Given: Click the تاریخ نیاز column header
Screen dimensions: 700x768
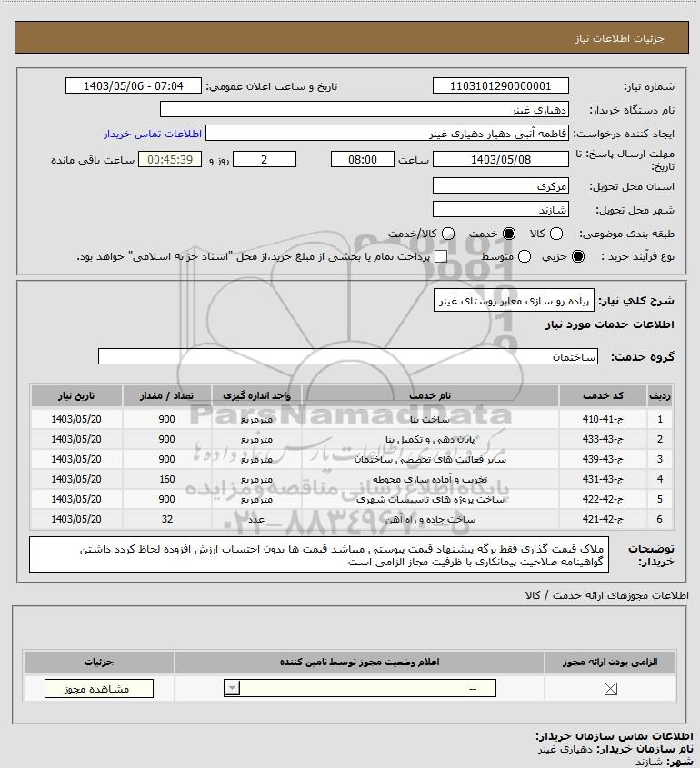Looking at the screenshot, I should [x=76, y=395].
